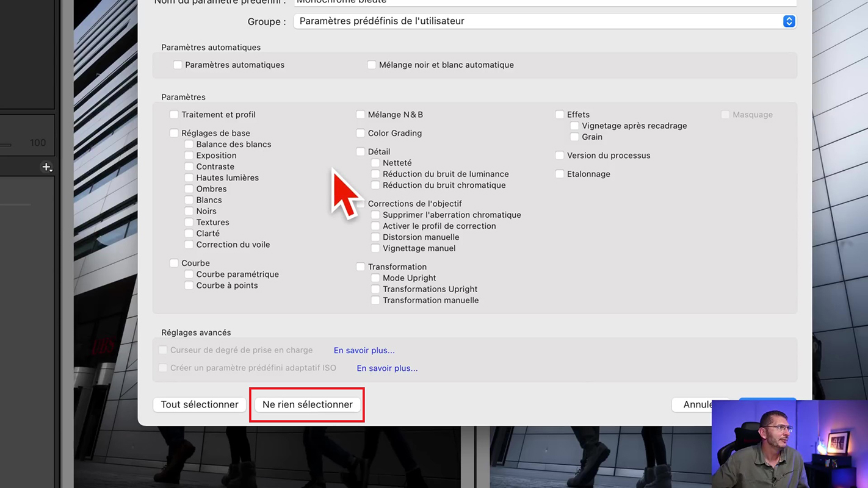Select the Courbe paramétrique checkbox
This screenshot has width=868, height=488.
coord(189,274)
